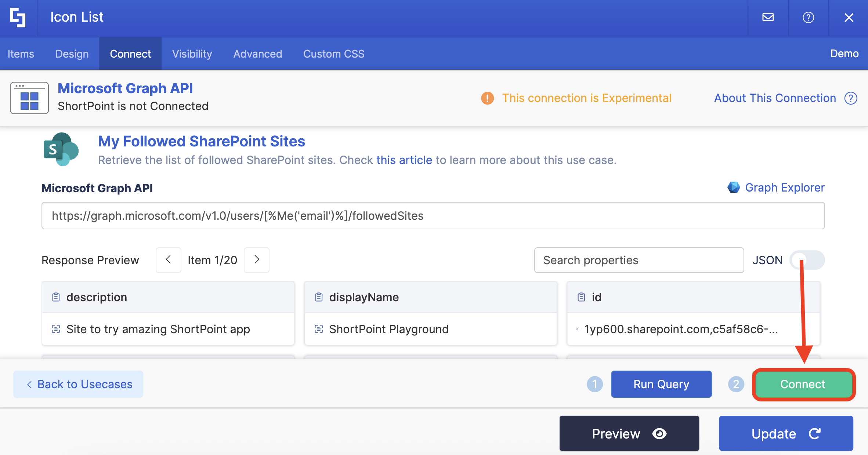Click help icon beside About This Connection
868x455 pixels.
click(x=851, y=98)
